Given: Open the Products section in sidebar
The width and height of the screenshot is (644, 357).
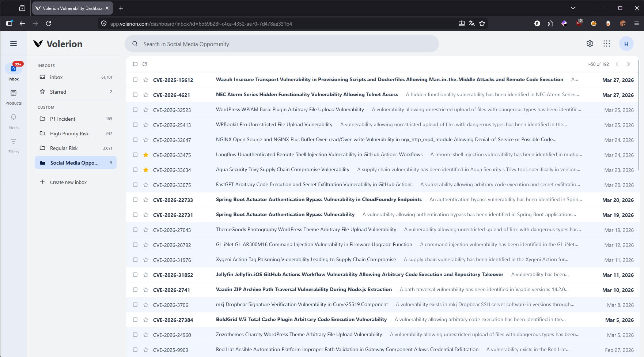Looking at the screenshot, I should click(14, 96).
